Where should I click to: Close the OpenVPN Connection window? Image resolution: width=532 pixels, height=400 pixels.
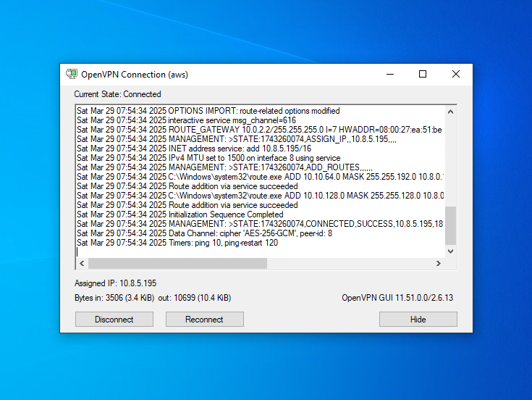click(x=456, y=74)
